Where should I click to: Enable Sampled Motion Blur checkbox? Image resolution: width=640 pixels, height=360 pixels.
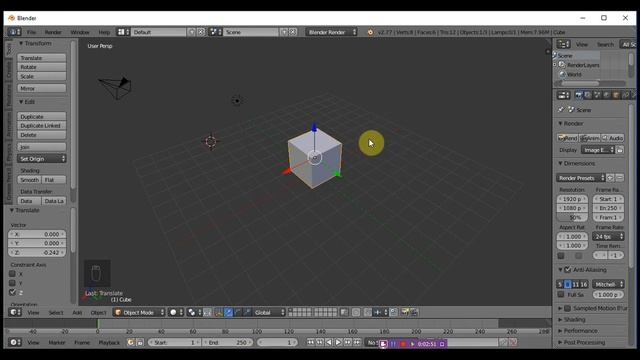(x=567, y=308)
